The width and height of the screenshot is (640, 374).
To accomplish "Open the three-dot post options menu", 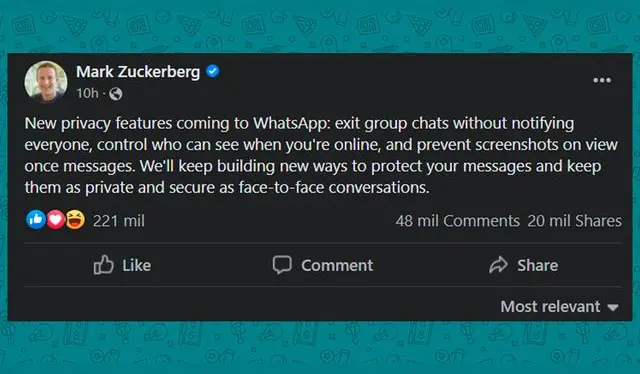I will click(602, 80).
